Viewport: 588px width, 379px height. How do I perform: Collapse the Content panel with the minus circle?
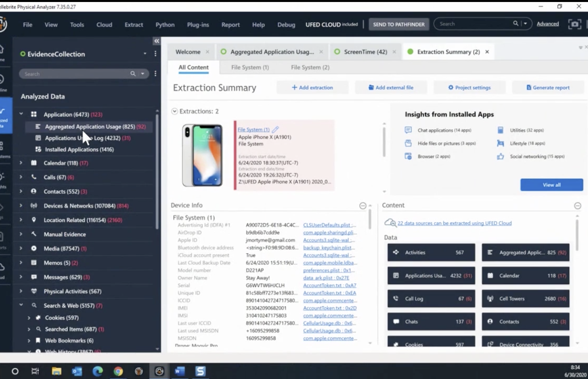coord(578,206)
